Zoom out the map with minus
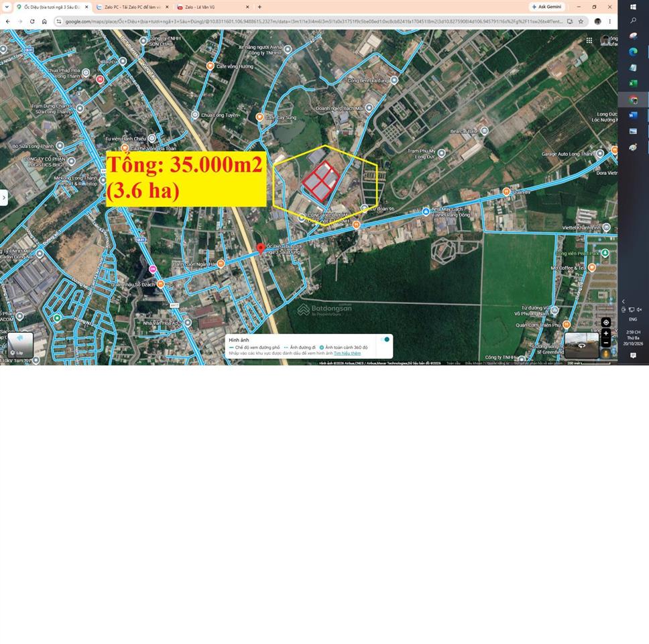 click(606, 343)
